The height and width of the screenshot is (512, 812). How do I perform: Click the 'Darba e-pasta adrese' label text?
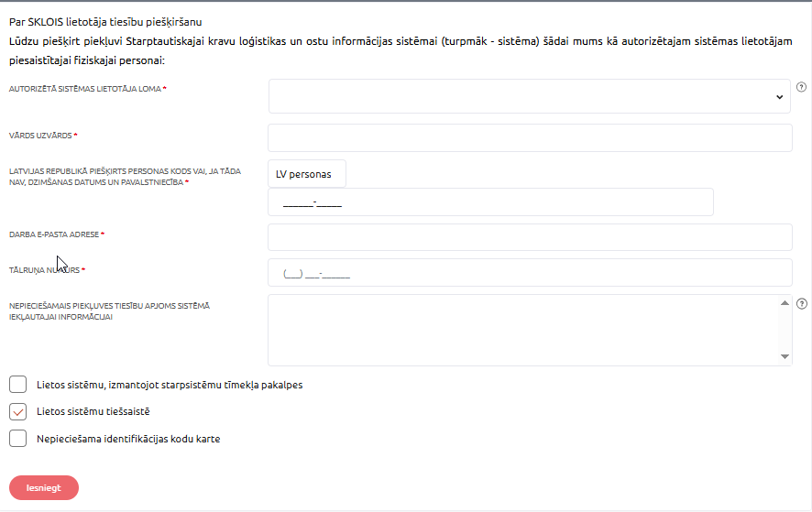(53, 234)
